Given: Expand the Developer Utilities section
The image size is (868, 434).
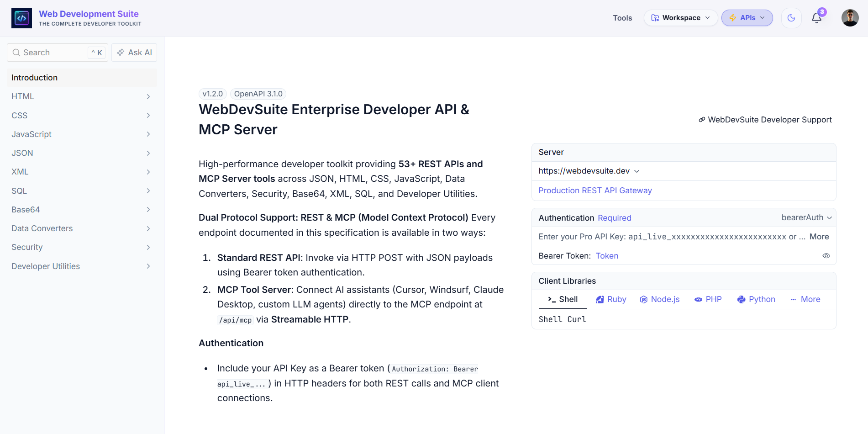Looking at the screenshot, I should (82, 266).
